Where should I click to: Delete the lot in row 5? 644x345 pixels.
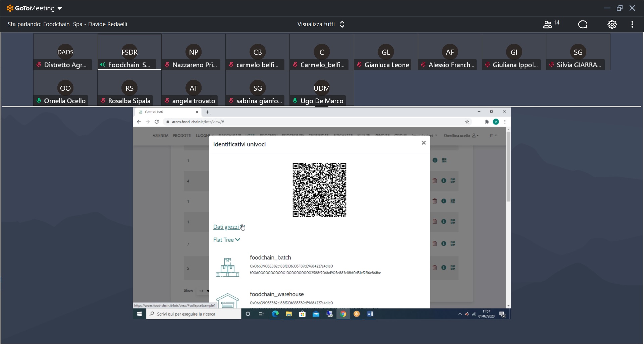(x=434, y=268)
